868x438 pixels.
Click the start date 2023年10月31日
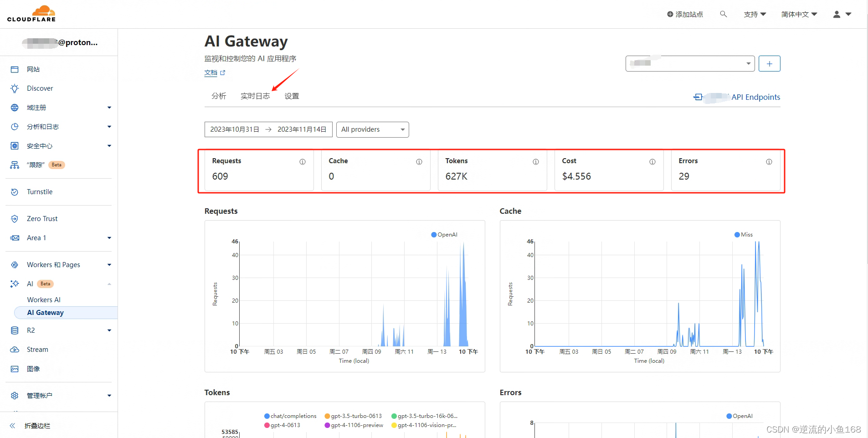[235, 129]
